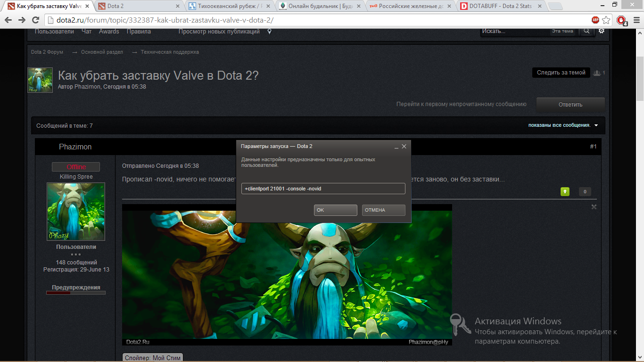Switch to the Онлайн будильник tab
This screenshot has height=362, width=644.
click(320, 6)
